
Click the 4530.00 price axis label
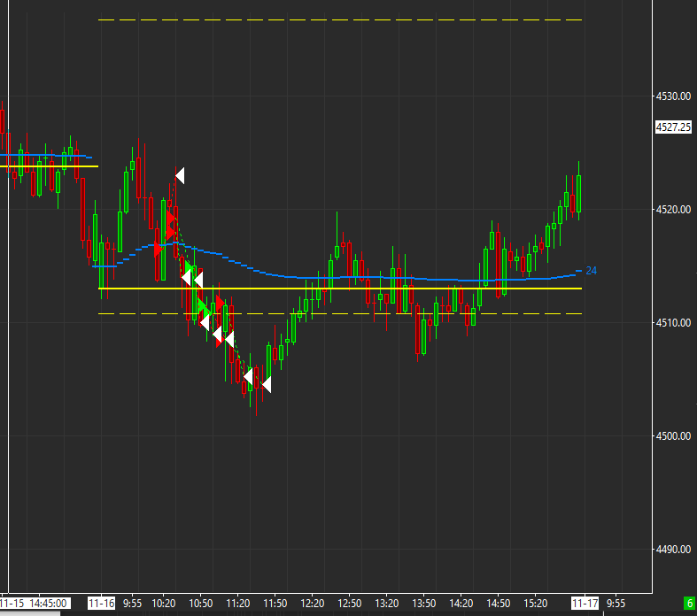pos(673,96)
